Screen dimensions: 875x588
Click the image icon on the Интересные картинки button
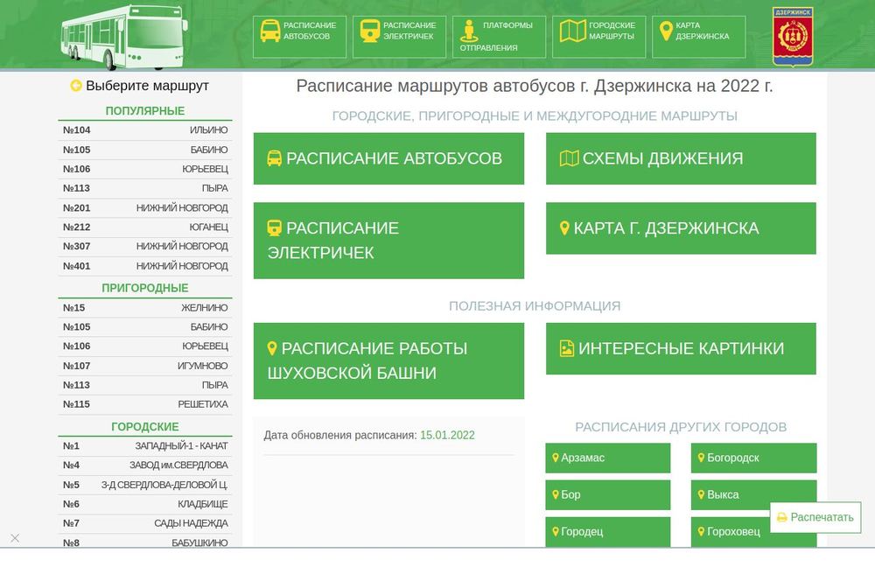(x=566, y=348)
